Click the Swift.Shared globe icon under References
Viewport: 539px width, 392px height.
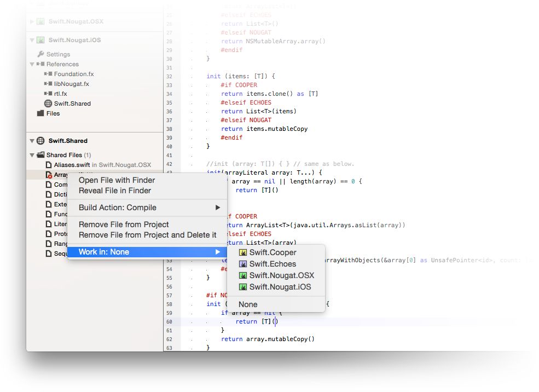coord(48,103)
